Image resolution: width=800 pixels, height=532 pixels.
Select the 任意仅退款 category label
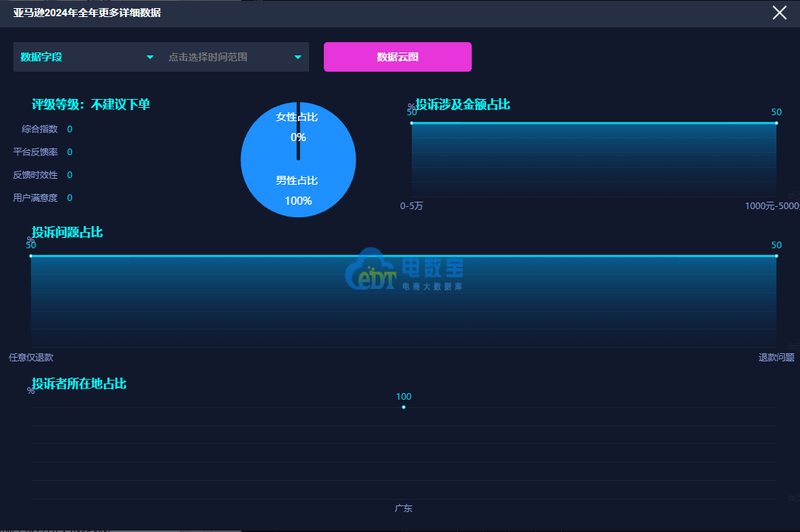click(x=31, y=358)
